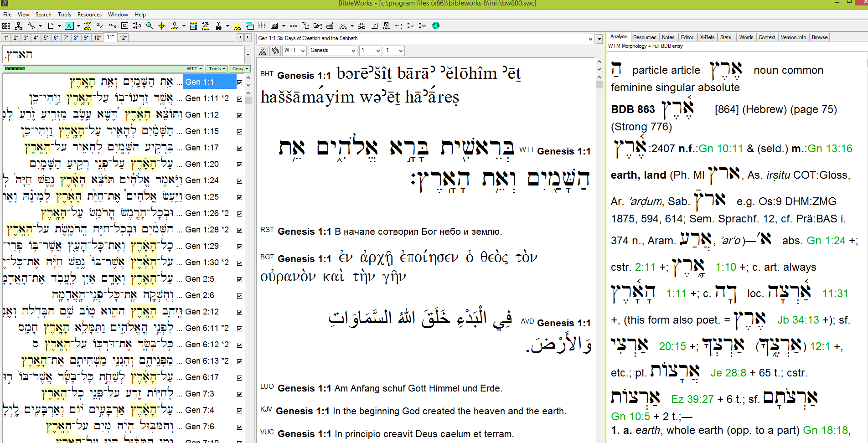Screen dimensions: 868x443
Task: Click the yellow sunburst icon
Action: click(x=237, y=26)
